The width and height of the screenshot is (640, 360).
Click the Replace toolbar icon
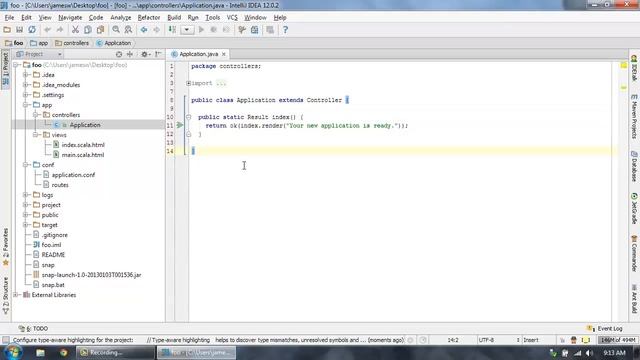pos(128,30)
